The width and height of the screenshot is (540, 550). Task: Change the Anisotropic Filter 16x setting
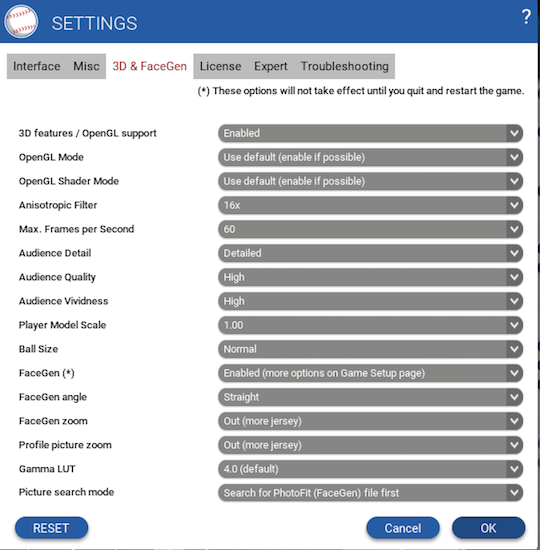(371, 205)
